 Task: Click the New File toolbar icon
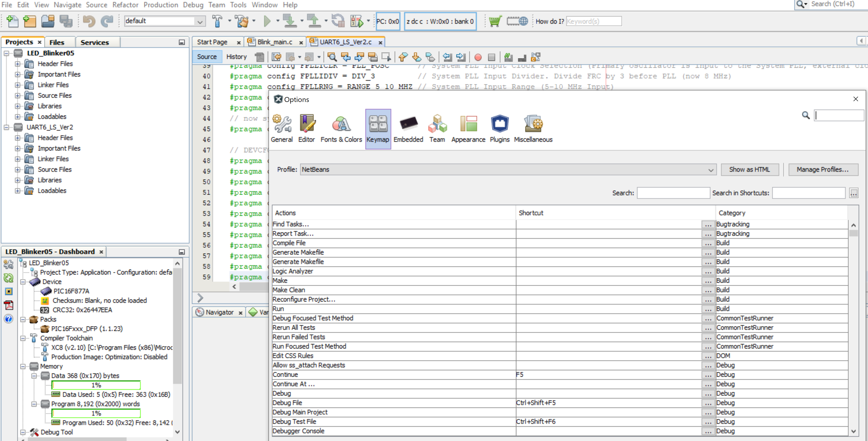[x=12, y=21]
